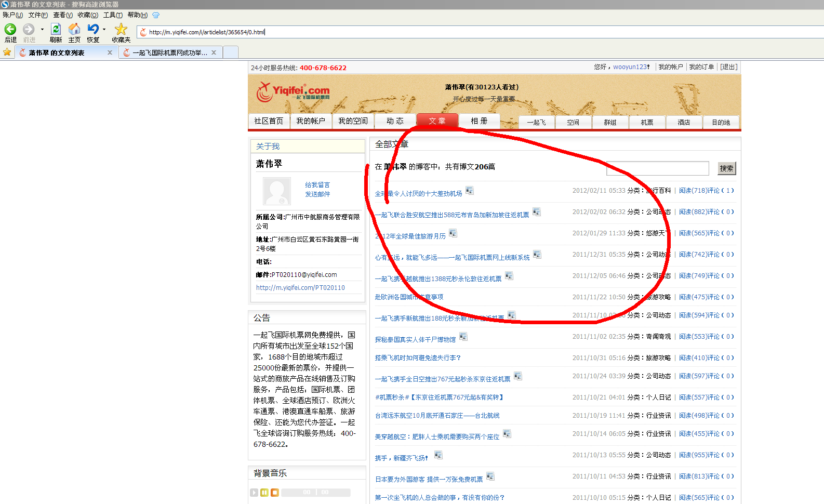Click the cloud icon after the Help menu
The image size is (824, 504).
[x=156, y=15]
